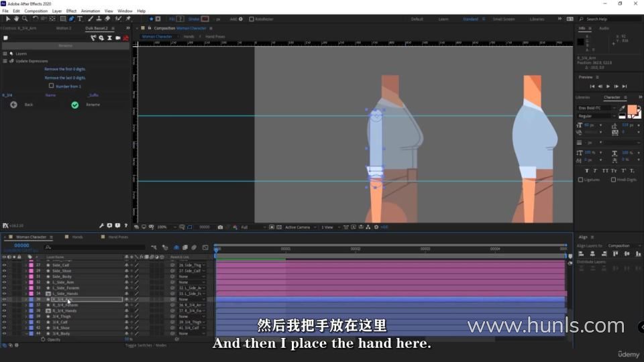Hide the 3/4_Thigh layer eye
Screen dimensions: 644x362
(x=4, y=316)
